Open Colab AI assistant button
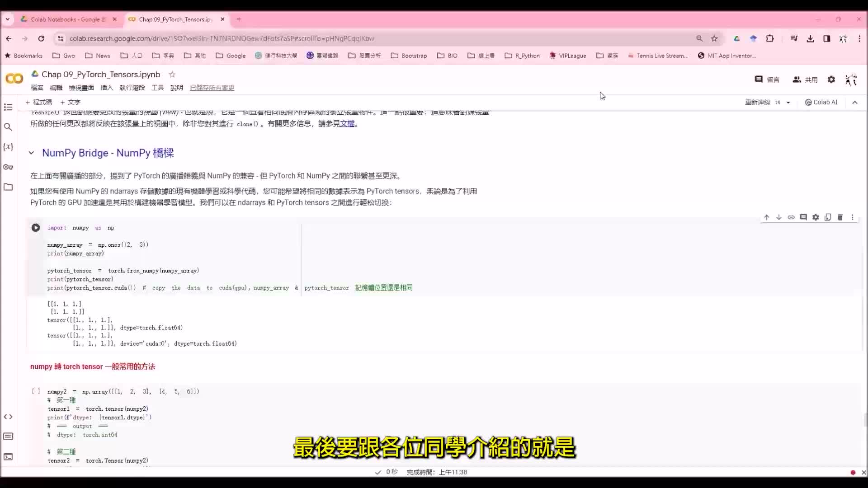This screenshot has height=488, width=868. tap(821, 102)
